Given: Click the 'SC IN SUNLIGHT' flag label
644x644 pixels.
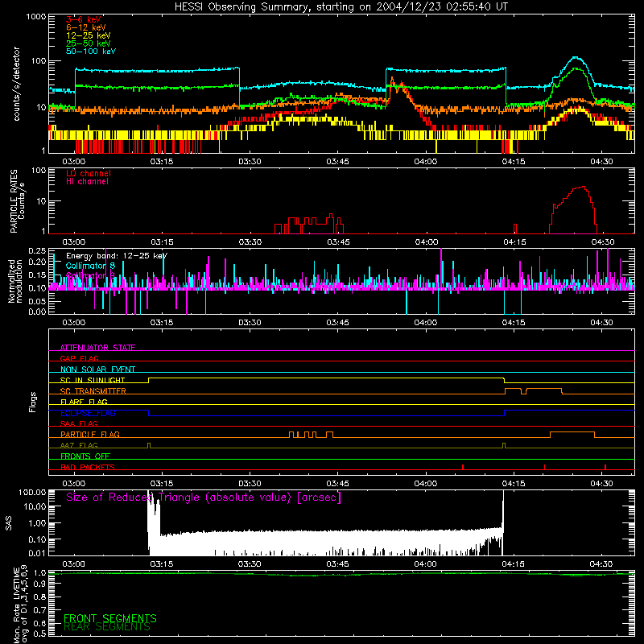Looking at the screenshot, I should (93, 380).
